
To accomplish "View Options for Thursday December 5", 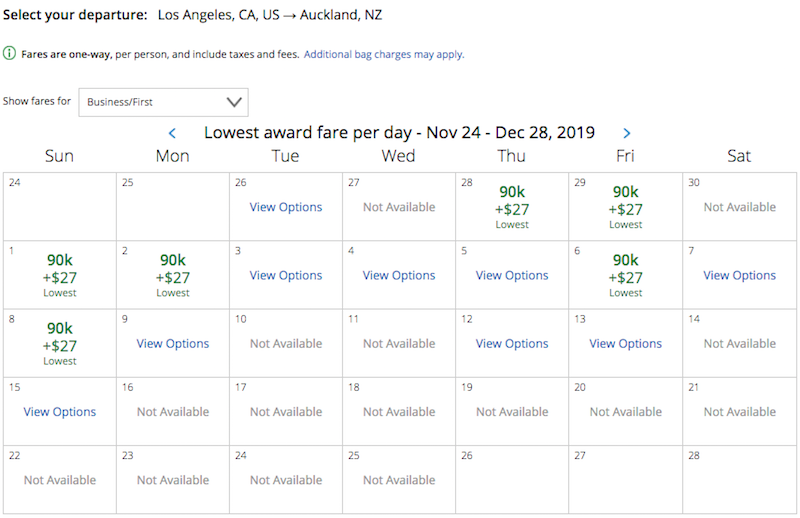I will click(x=512, y=275).
